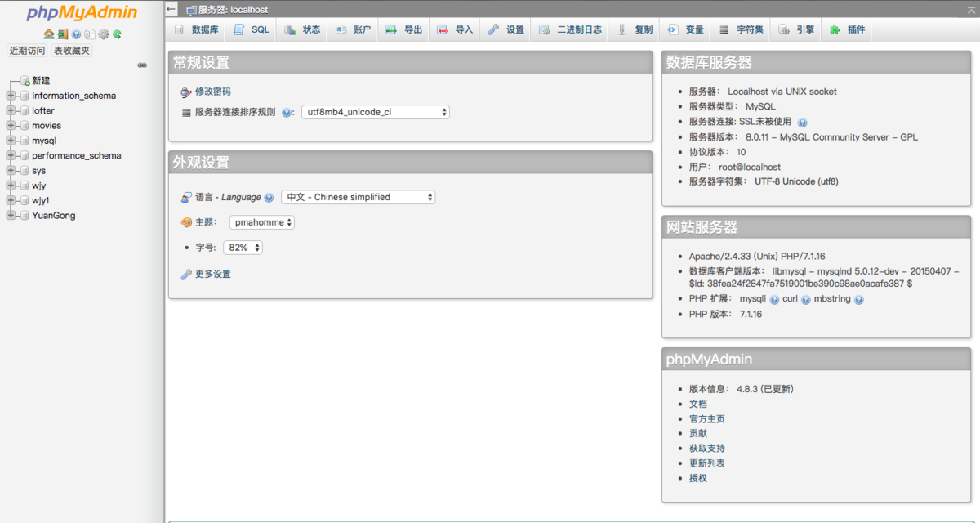This screenshot has width=980, height=523.
Task: Expand the lofter database tree node
Action: 11,111
